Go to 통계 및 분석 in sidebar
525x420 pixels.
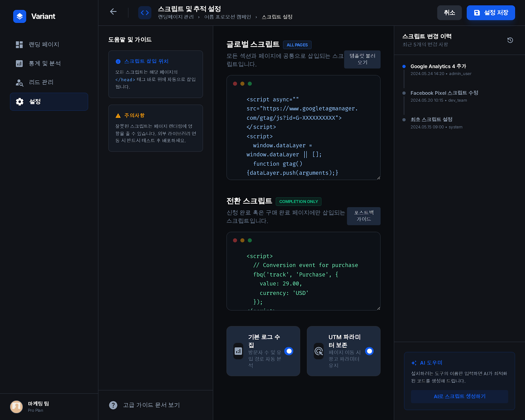tap(45, 63)
